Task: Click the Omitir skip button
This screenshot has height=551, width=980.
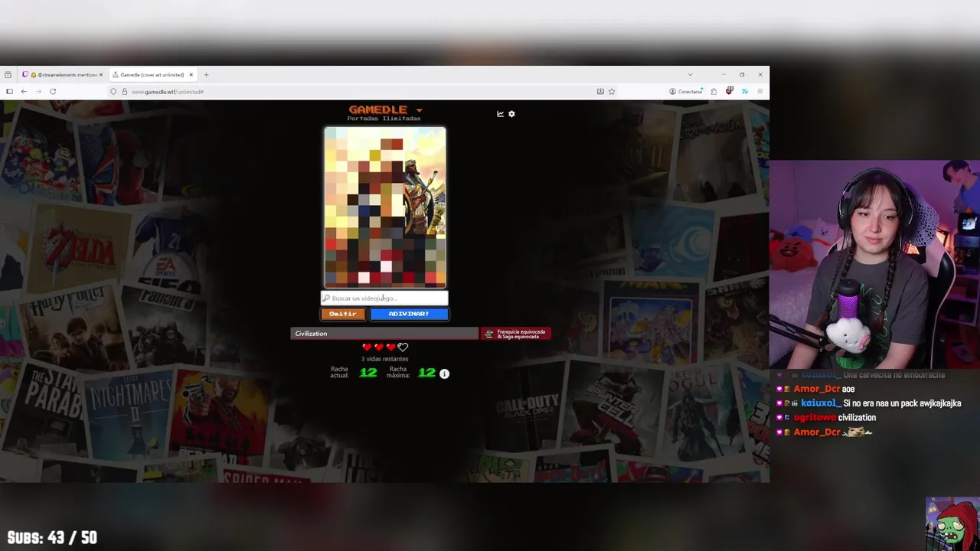Action: [x=343, y=314]
